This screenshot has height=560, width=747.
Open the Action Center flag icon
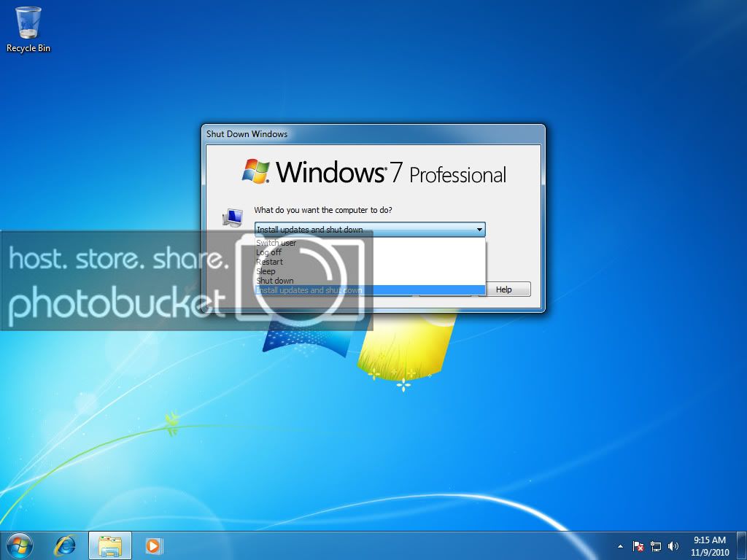pyautogui.click(x=638, y=545)
